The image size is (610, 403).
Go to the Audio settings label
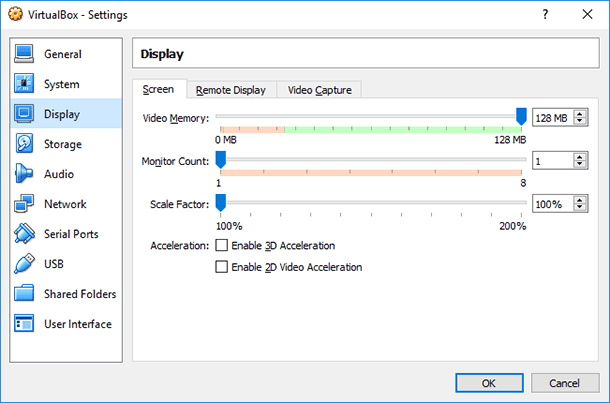coord(59,174)
